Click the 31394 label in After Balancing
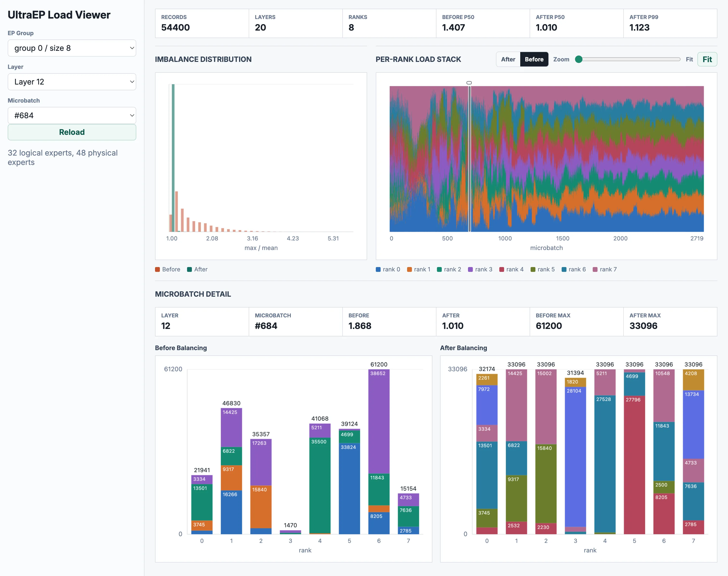The height and width of the screenshot is (576, 728). click(575, 373)
